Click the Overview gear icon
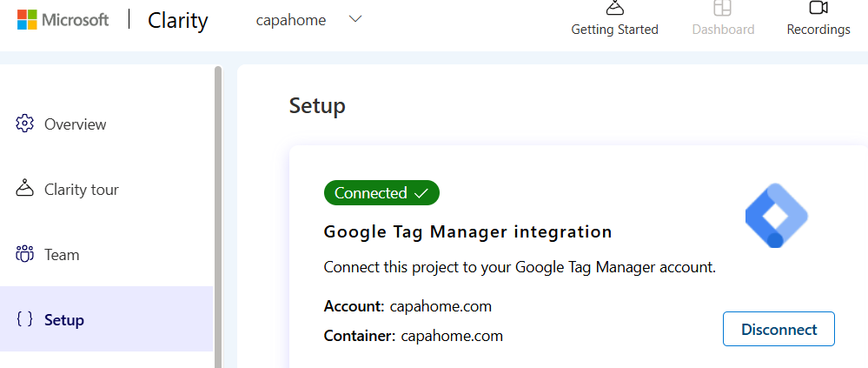Image resolution: width=868 pixels, height=368 pixels. 25,124
